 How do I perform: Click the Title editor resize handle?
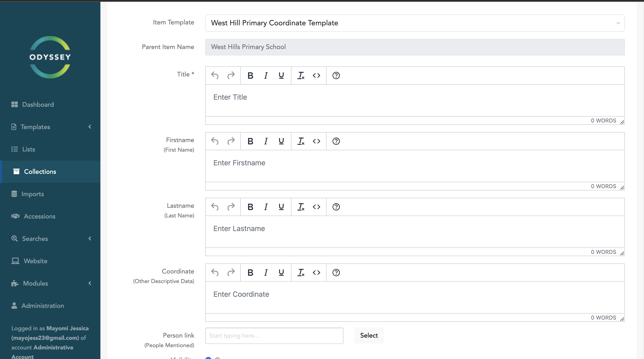(622, 122)
